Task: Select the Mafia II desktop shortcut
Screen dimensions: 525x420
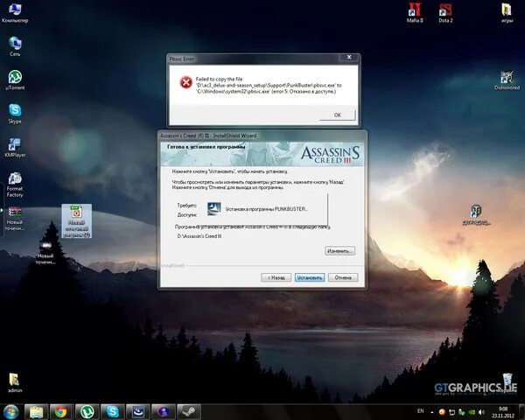Action: tap(415, 13)
